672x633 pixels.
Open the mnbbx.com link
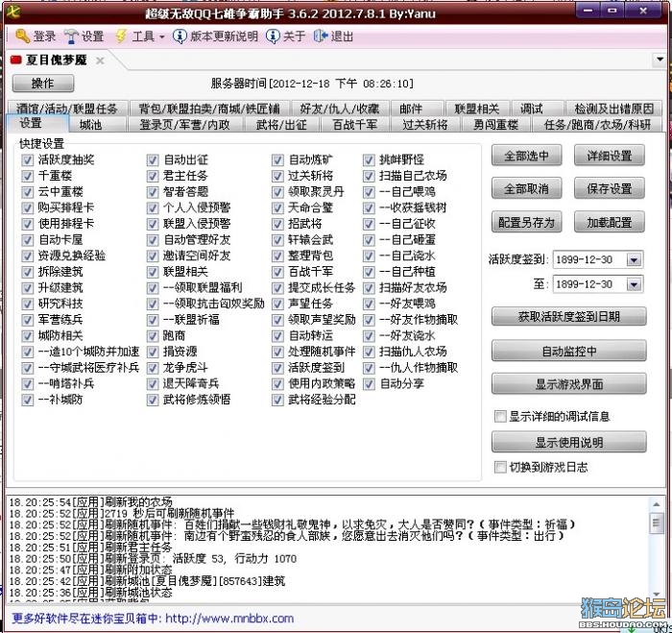229,619
